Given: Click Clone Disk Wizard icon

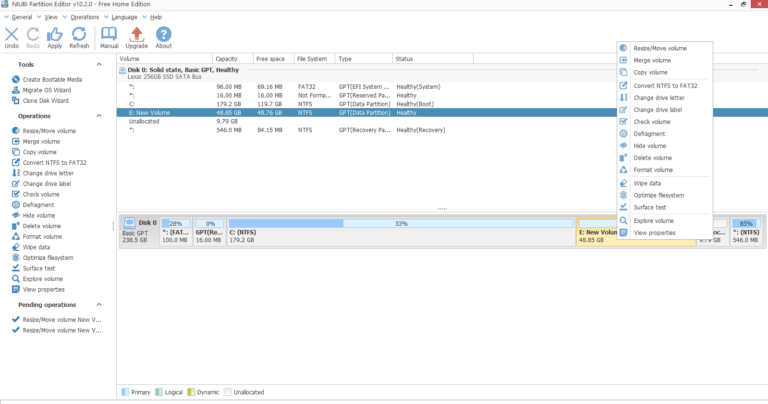Looking at the screenshot, I should (x=16, y=100).
